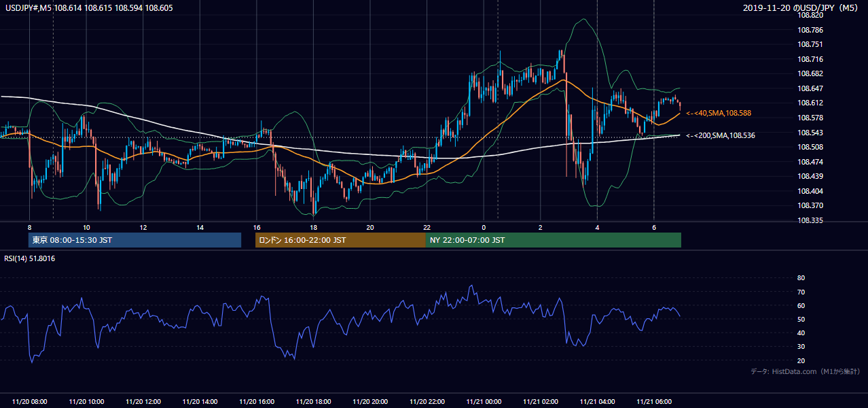Click the 11/20 18:00 time label
The height and width of the screenshot is (408, 868).
314,402
